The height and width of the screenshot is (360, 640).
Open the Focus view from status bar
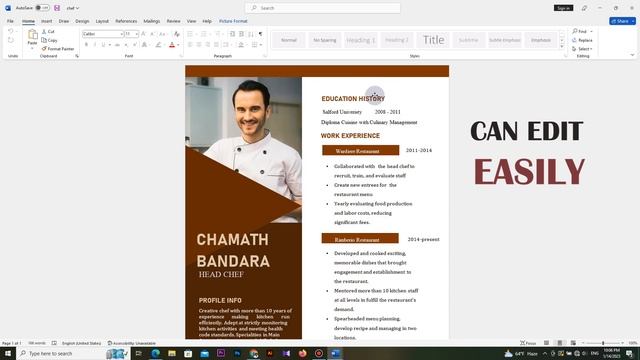click(x=528, y=343)
